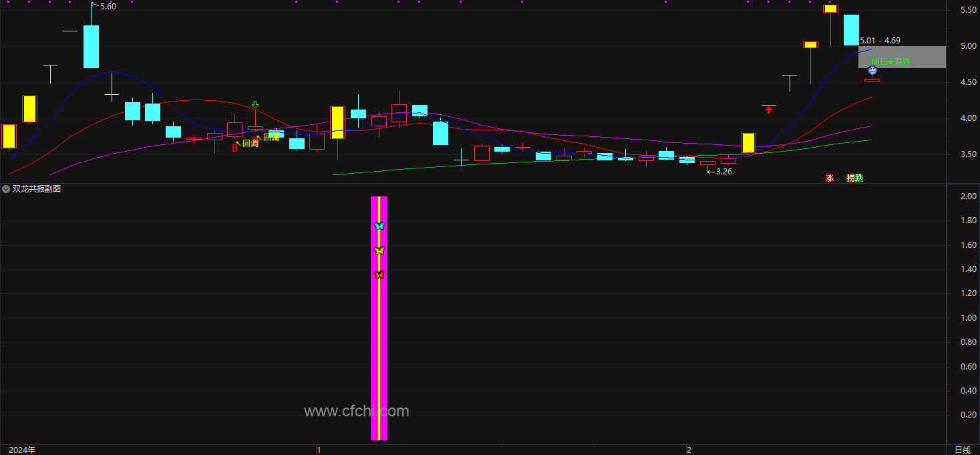Select the magenta vertical signal bar
Viewport: 980px width, 455px height.
pos(379,319)
